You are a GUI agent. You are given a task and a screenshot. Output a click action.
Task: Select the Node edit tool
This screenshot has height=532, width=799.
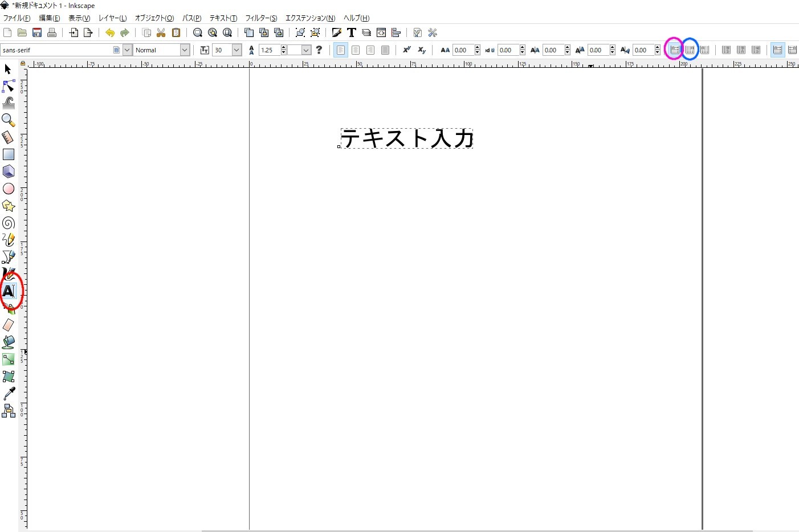pyautogui.click(x=8, y=87)
